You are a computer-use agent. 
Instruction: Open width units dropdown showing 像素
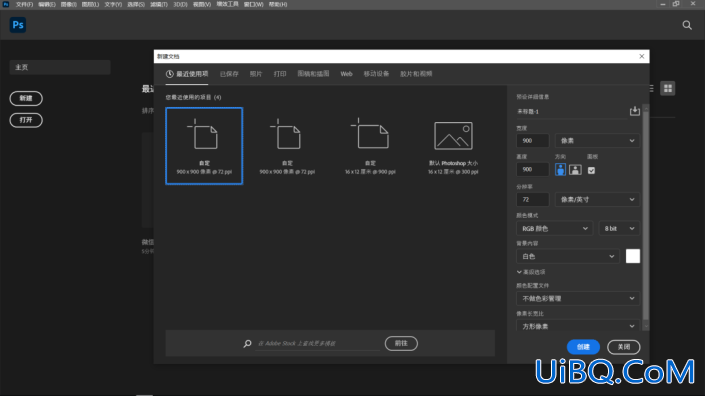pos(597,141)
